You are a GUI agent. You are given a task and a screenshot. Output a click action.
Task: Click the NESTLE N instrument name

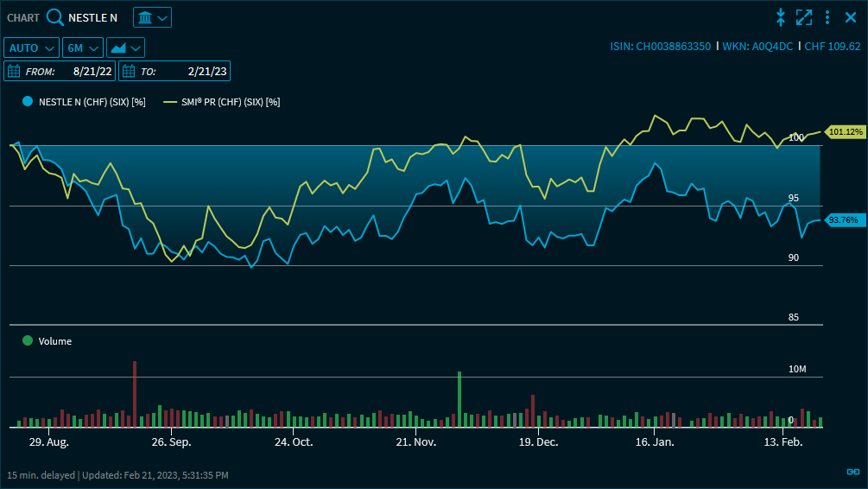pos(92,17)
